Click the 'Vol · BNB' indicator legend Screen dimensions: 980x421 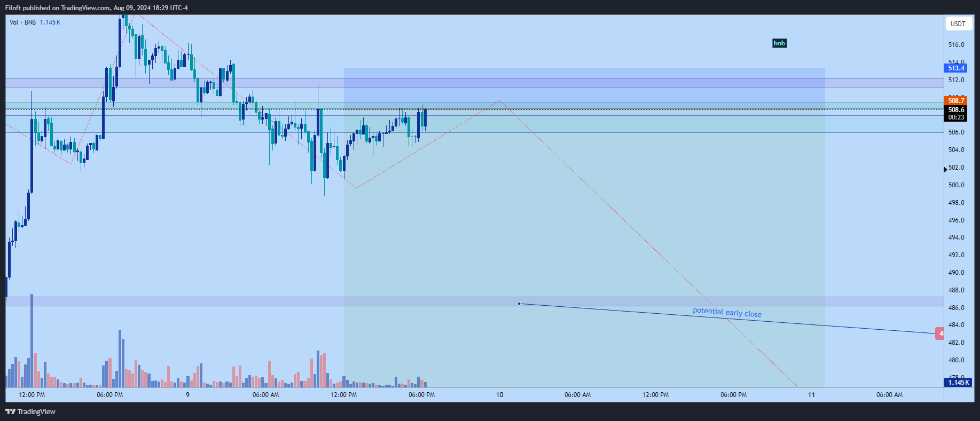[x=23, y=22]
